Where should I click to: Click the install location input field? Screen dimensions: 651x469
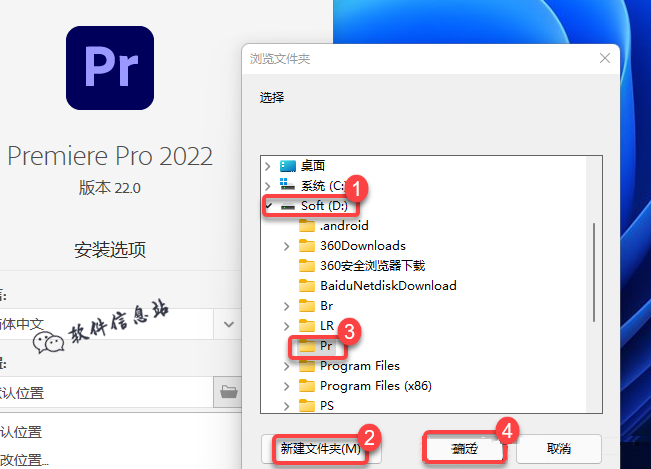[x=106, y=392]
